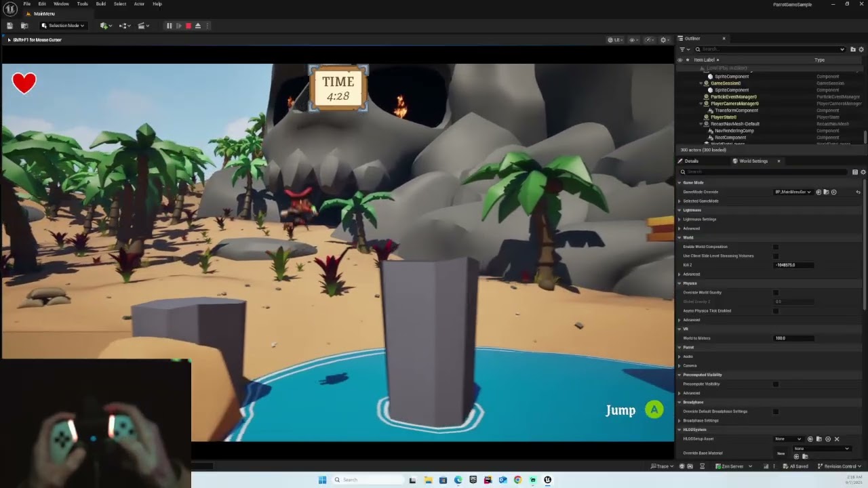This screenshot has height=488, width=868.
Task: Switch to the Details tab
Action: [x=691, y=161]
